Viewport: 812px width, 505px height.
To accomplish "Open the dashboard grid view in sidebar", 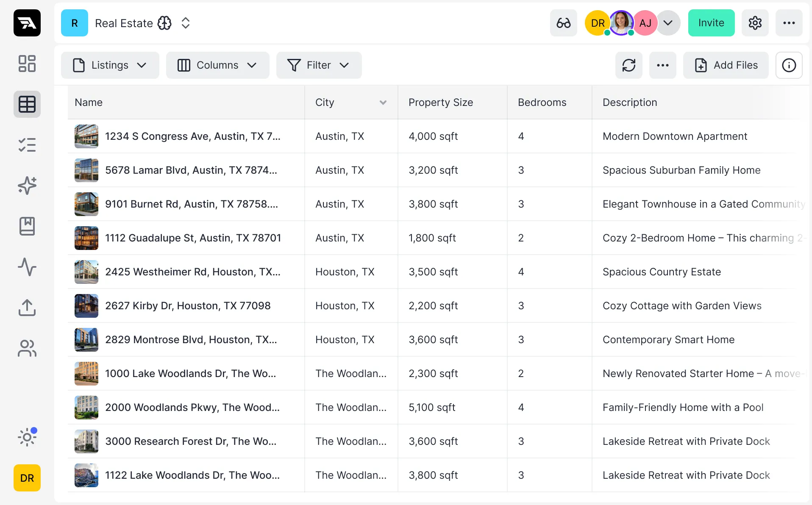I will point(27,64).
